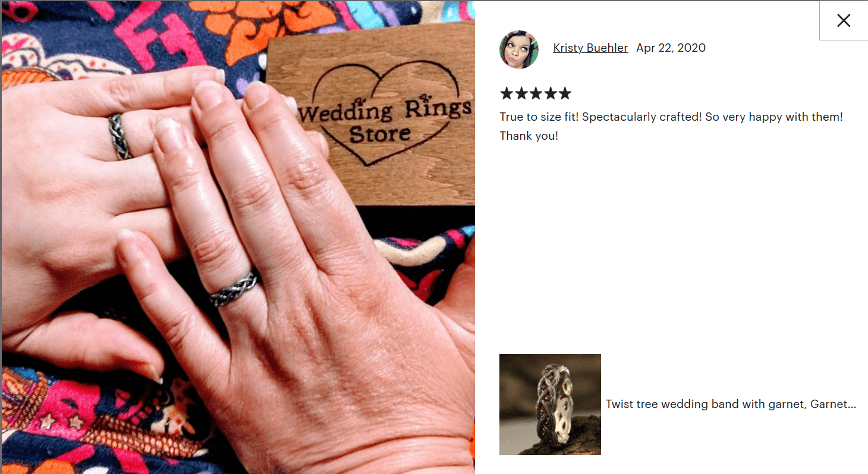Screen dimensions: 868x474
Task: Visit the Kristy Buehler profile link
Action: coord(590,48)
